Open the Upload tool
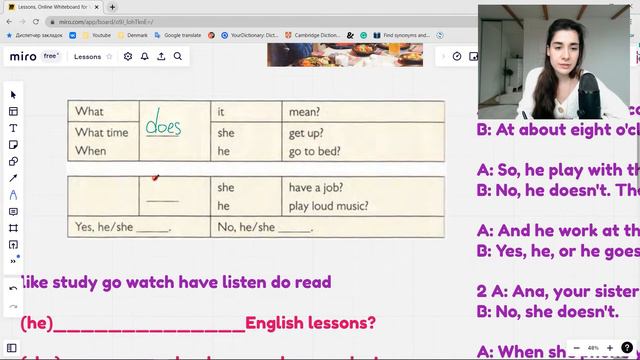This screenshot has width=640, height=360. click(x=13, y=244)
